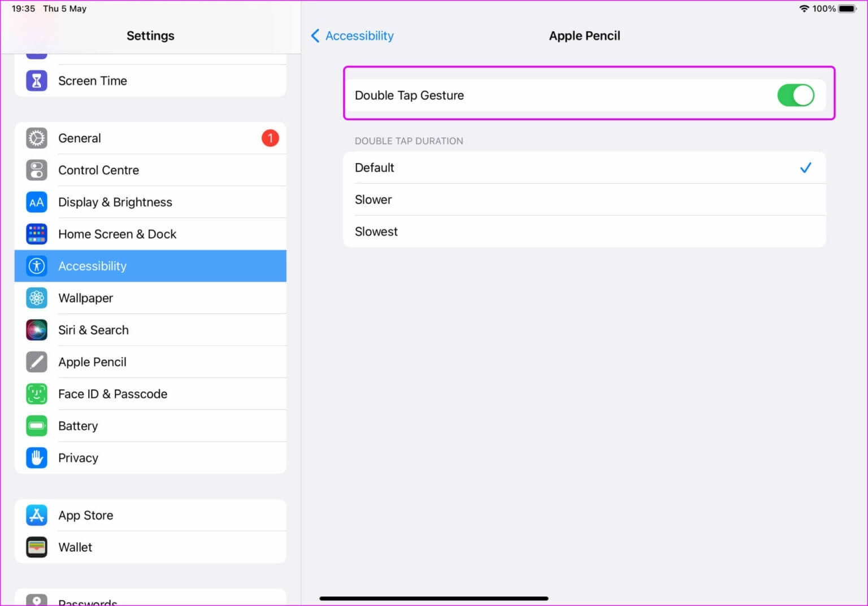
Task: Tap the blue Default checkmark
Action: (805, 168)
